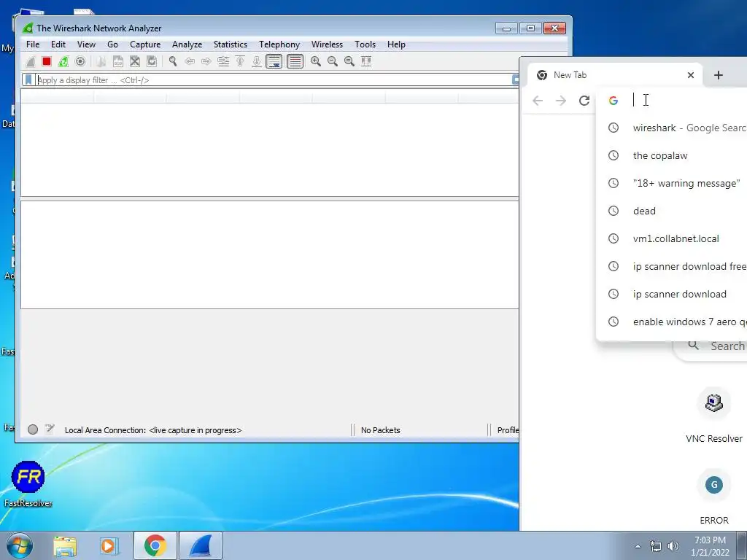747x560 pixels.
Task: Click Chrome back arrow button
Action: pos(538,101)
